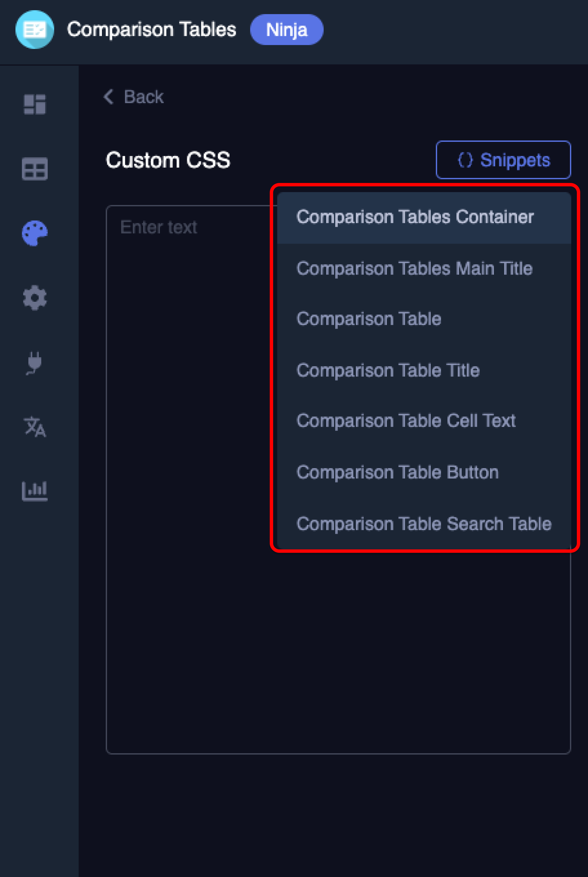Select Comparison Table Button snippet
The height and width of the screenshot is (877, 588).
397,472
